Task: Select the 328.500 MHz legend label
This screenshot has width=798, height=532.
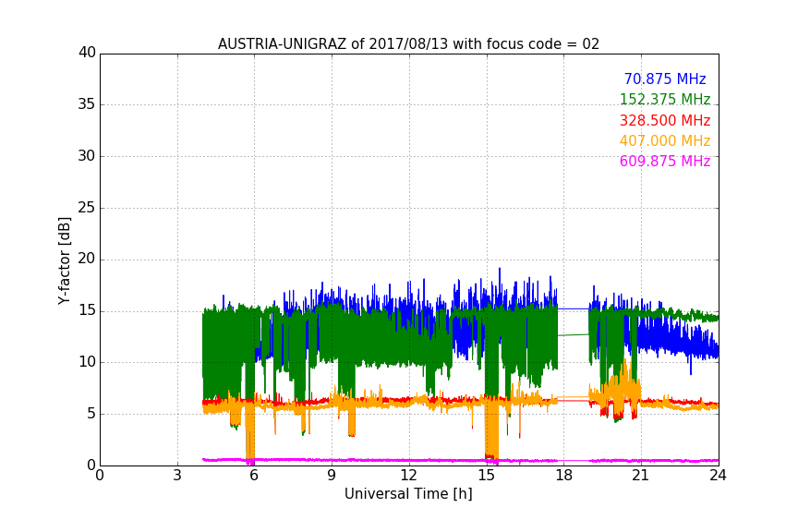Action: (x=665, y=121)
